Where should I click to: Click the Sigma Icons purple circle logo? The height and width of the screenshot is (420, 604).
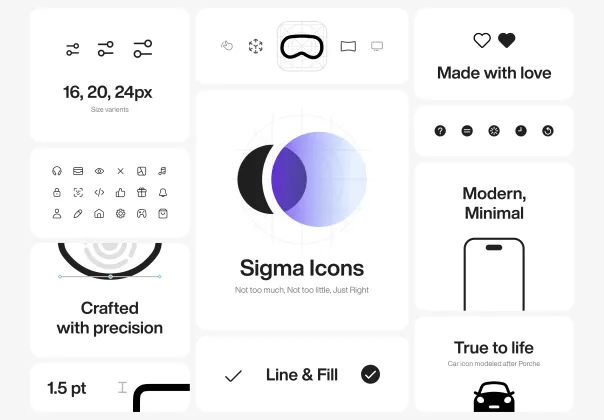pyautogui.click(x=302, y=179)
